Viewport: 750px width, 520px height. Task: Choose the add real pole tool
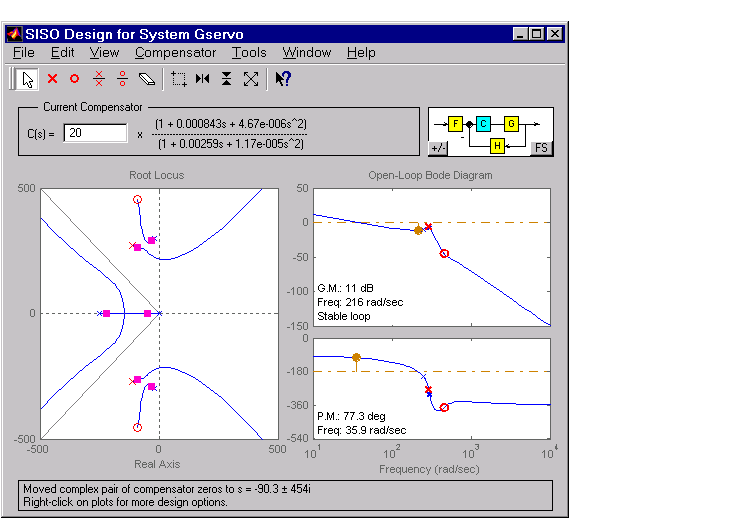pos(53,78)
